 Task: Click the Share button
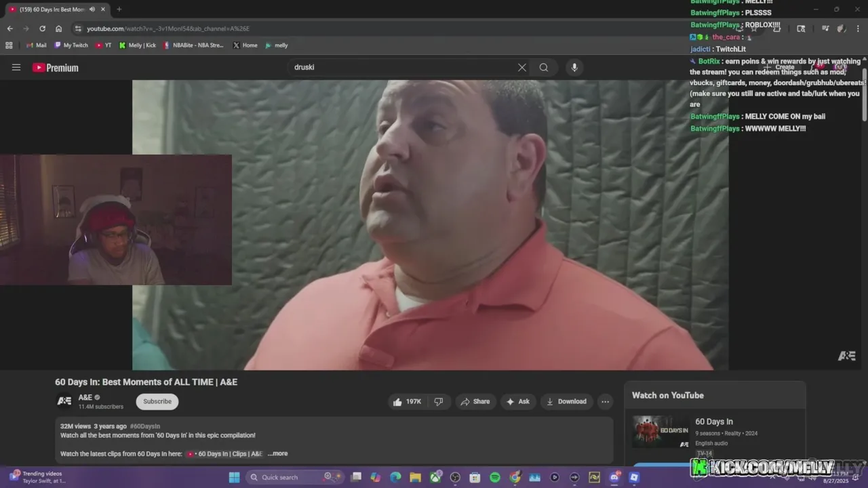475,401
